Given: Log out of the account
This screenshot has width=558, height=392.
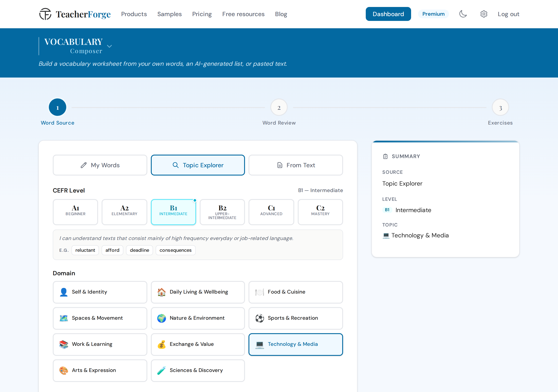Looking at the screenshot, I should 509,14.
